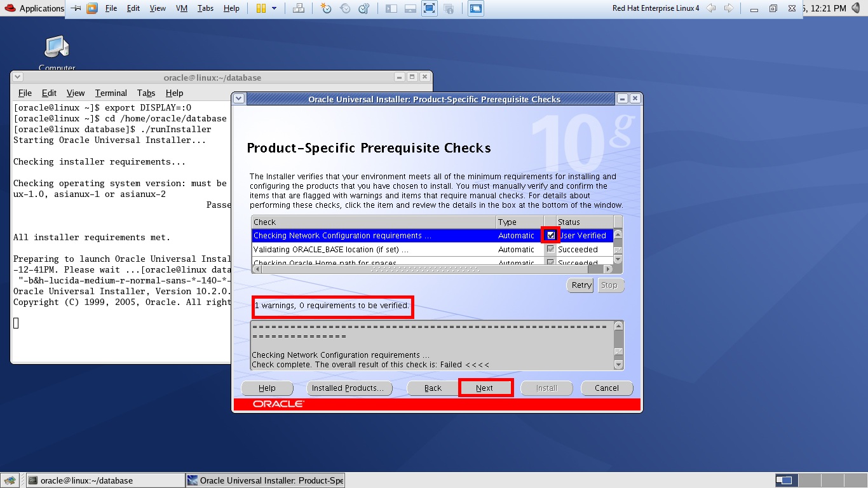Image resolution: width=868 pixels, height=488 pixels.
Task: Select the Checking Network Configuration requirements row
Action: pos(432,235)
